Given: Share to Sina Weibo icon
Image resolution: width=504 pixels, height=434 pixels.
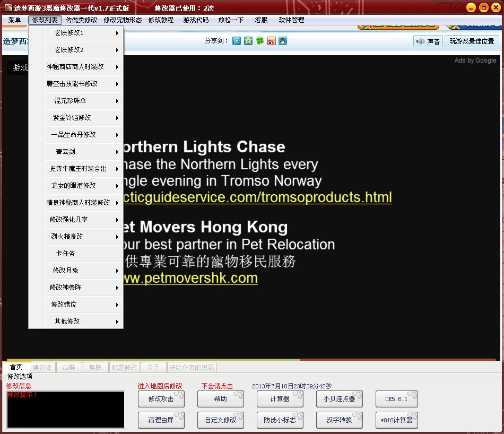Looking at the screenshot, I should [272, 41].
